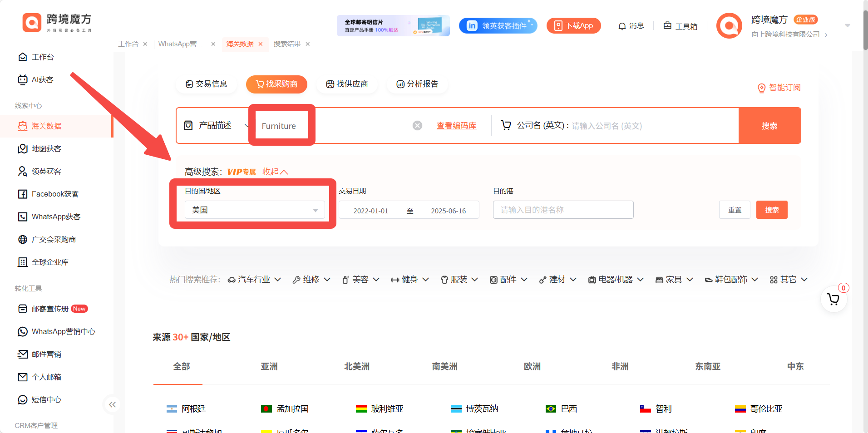Click the large orange 搜索 button
The height and width of the screenshot is (433, 868).
pyautogui.click(x=769, y=126)
